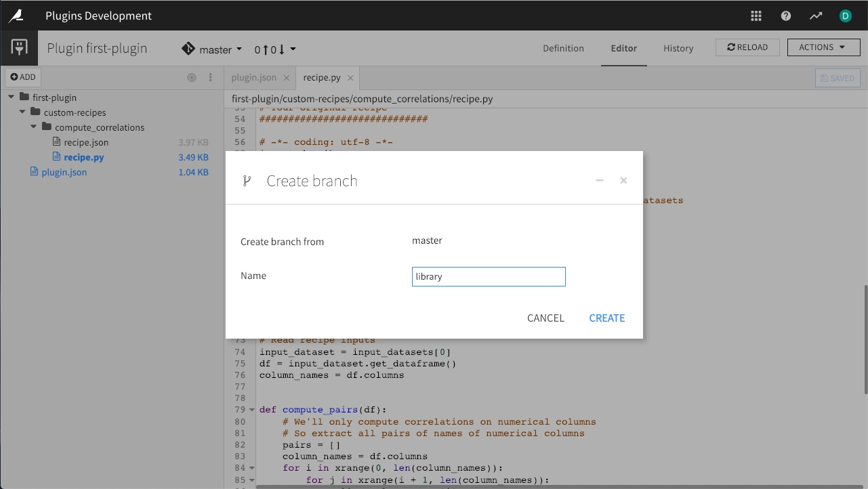
Task: Open the push/pull status dropdown
Action: [x=275, y=49]
